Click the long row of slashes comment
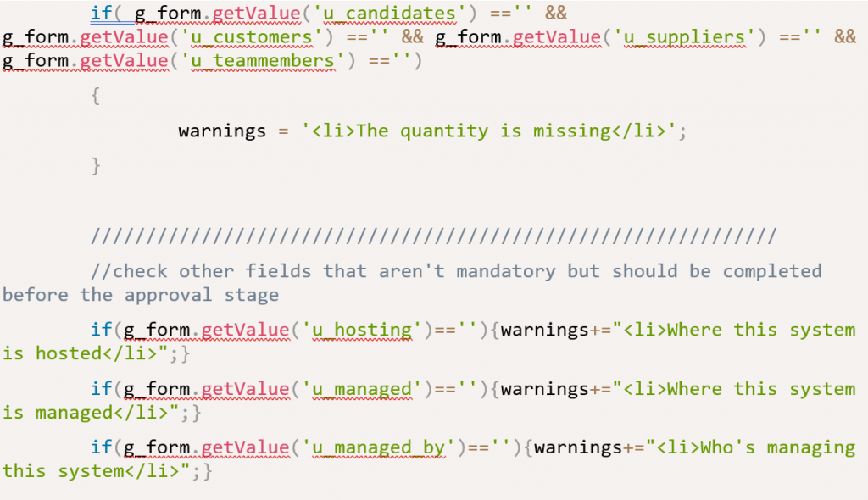Viewport: 868px width, 500px height. pos(433,236)
